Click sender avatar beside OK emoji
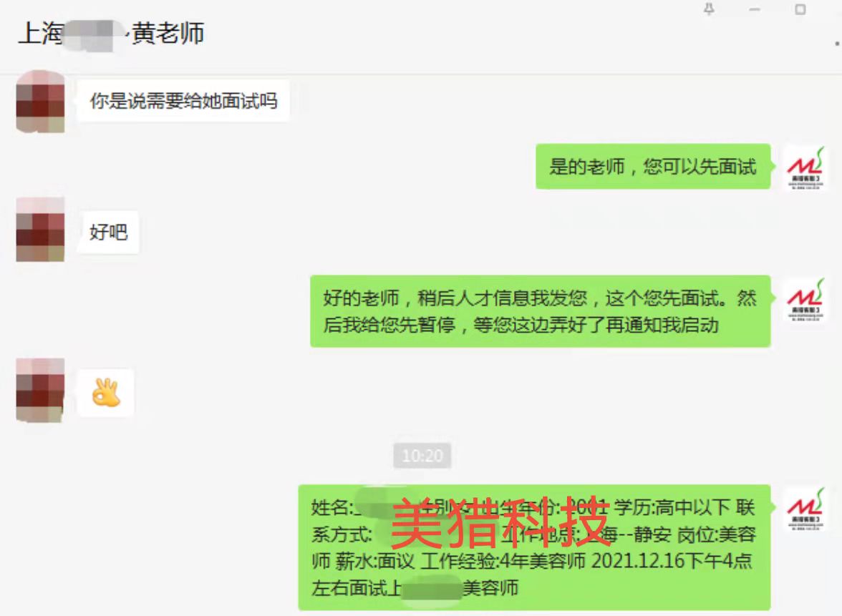Screen dimensions: 842x616 click(40, 390)
